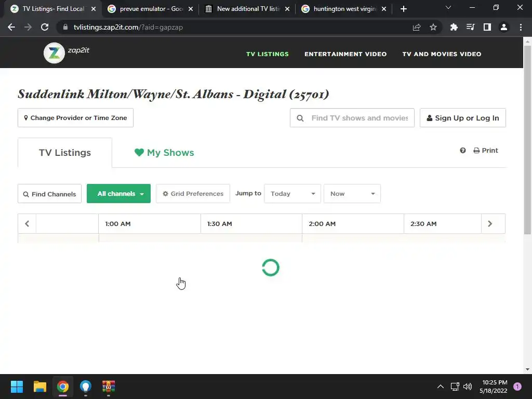The image size is (532, 399).
Task: Open the media control icon
Action: (470, 27)
